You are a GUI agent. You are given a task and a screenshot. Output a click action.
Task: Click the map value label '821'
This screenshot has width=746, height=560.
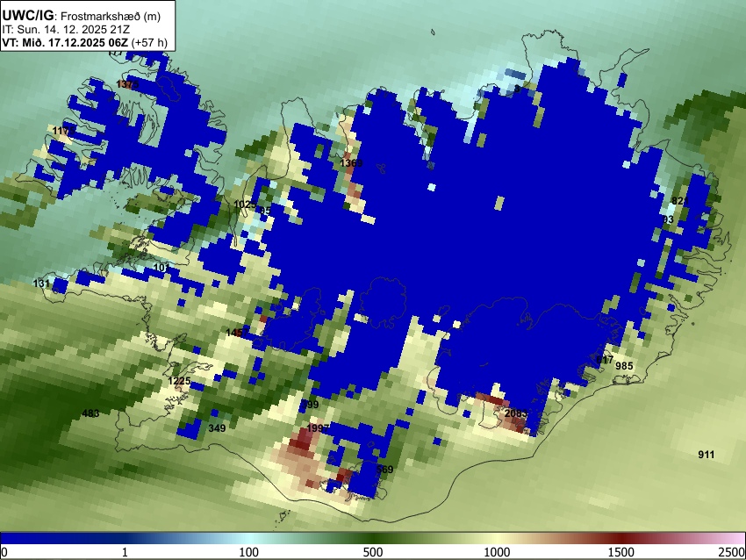680,201
